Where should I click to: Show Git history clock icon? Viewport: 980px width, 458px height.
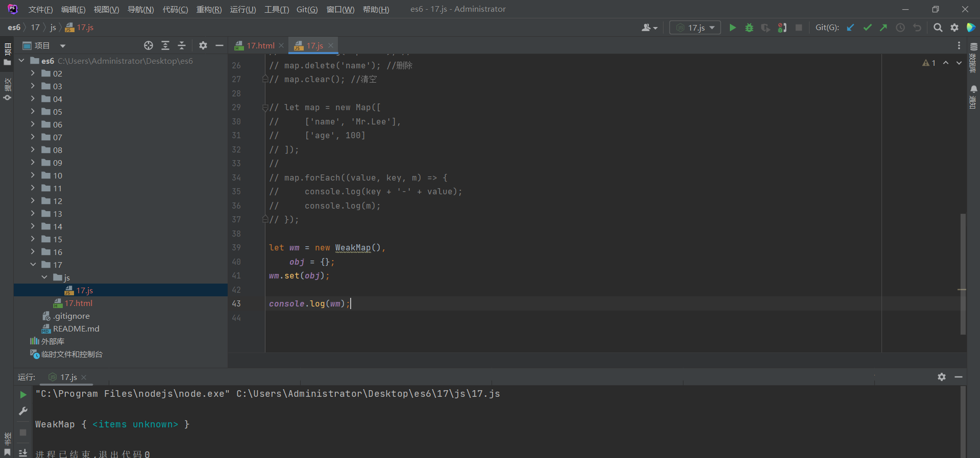(900, 28)
